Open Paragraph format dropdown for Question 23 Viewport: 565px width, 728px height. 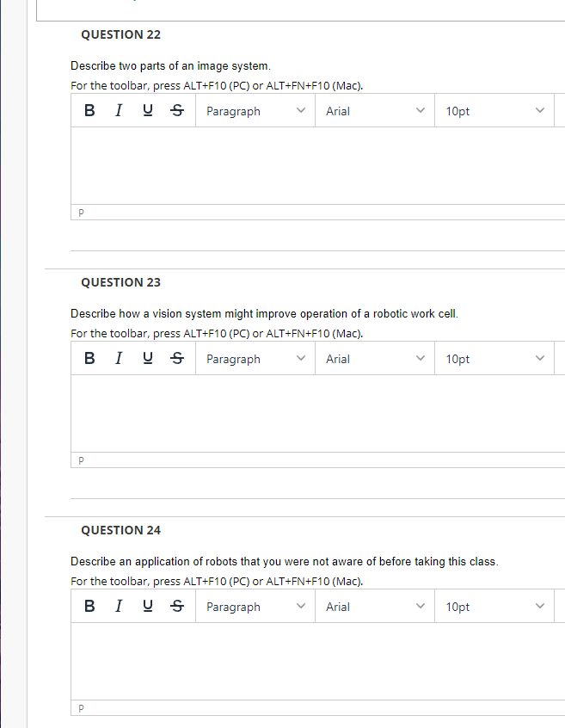(255, 359)
